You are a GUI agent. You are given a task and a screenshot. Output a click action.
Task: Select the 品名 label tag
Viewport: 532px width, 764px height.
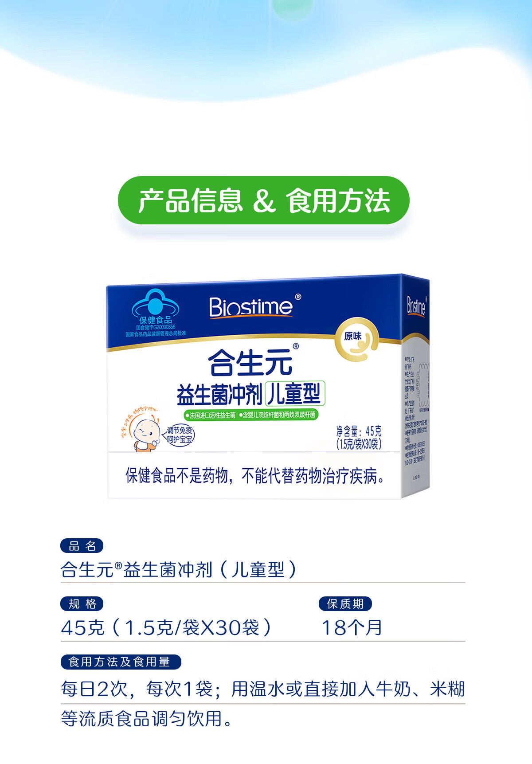tap(82, 546)
